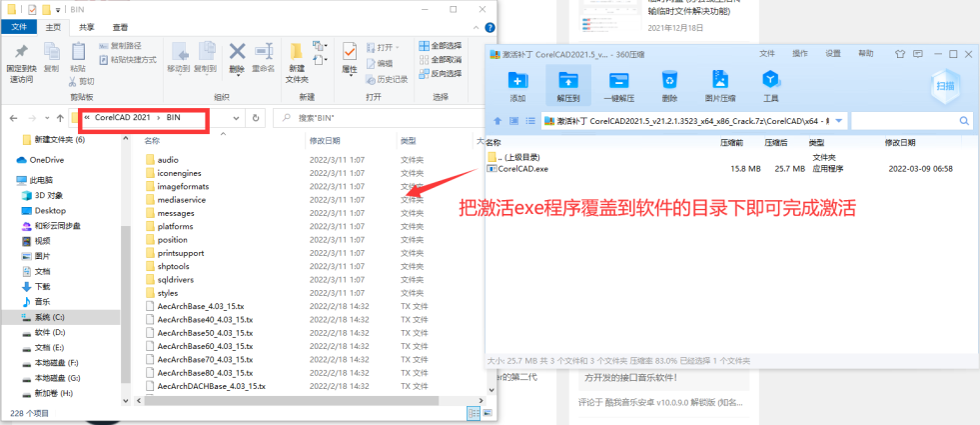
Task: Click 复制到 icon in Explorer ribbon
Action: [x=206, y=52]
